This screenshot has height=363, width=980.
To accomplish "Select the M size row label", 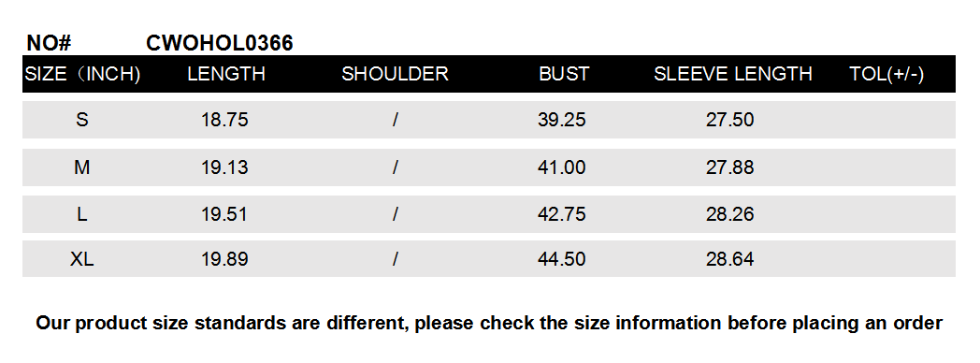I will tap(82, 167).
